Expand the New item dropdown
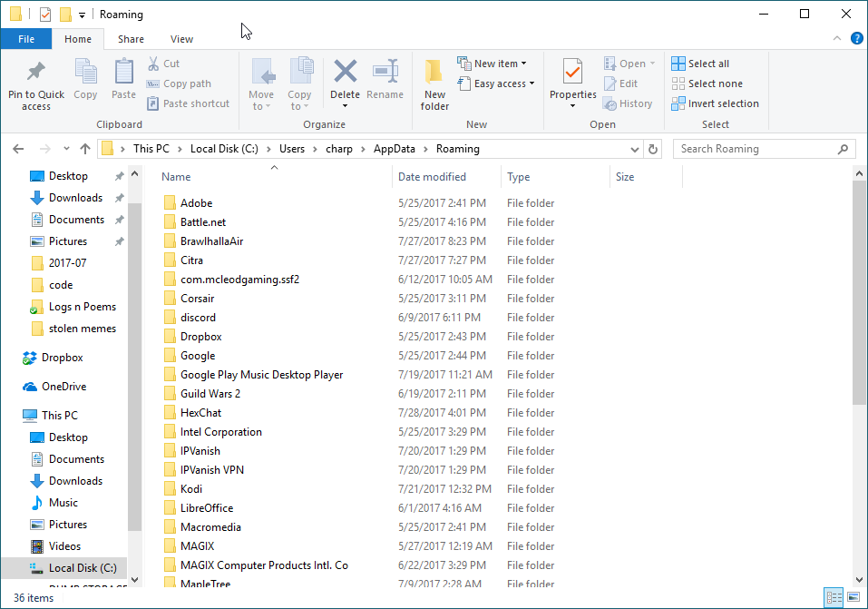This screenshot has height=609, width=868. (494, 64)
